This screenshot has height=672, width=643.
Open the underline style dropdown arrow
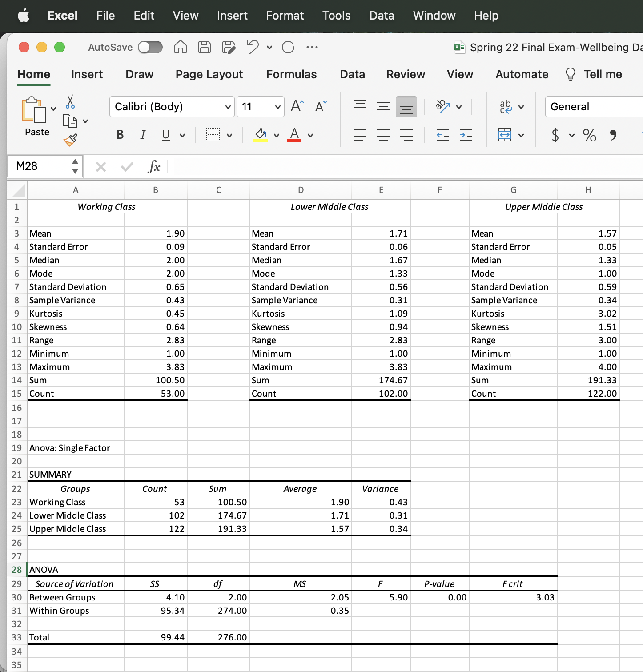coord(182,135)
